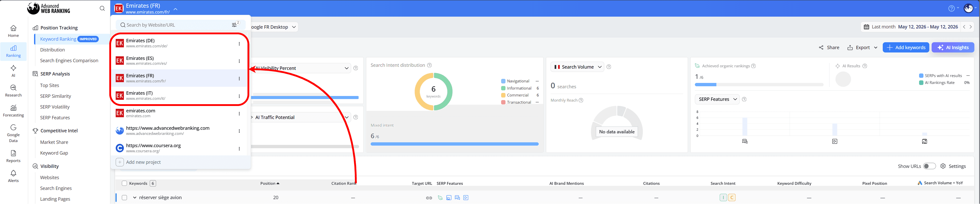Show info for Monthly Reach
Screen dimensions: 980x204
tap(581, 101)
